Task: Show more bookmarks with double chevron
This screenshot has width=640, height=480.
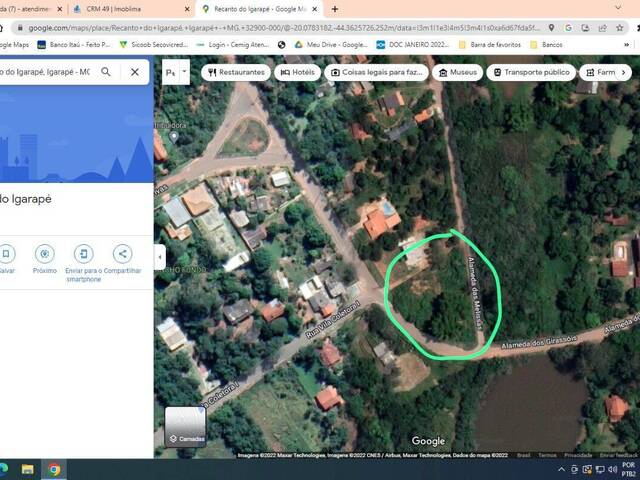Action: (x=627, y=44)
